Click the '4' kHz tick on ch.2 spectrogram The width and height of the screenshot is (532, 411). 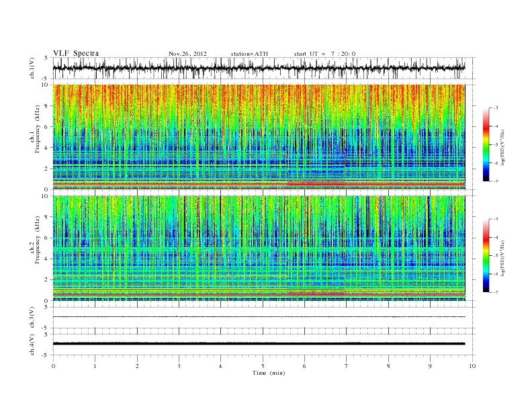point(47,259)
